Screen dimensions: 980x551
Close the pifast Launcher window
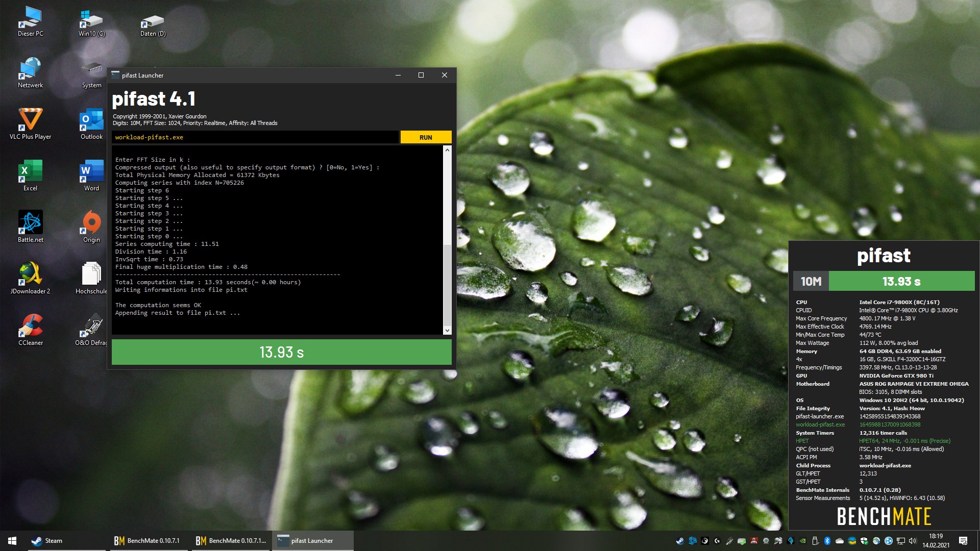[445, 75]
